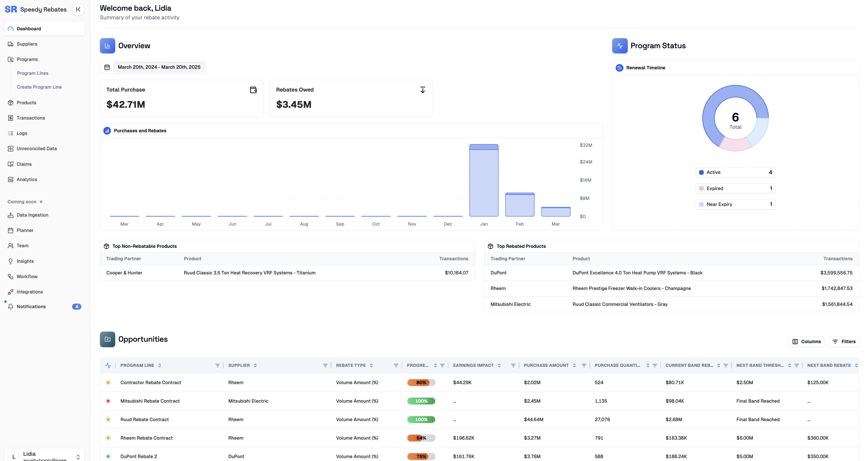
Task: Open the Columns button
Action: (x=806, y=341)
